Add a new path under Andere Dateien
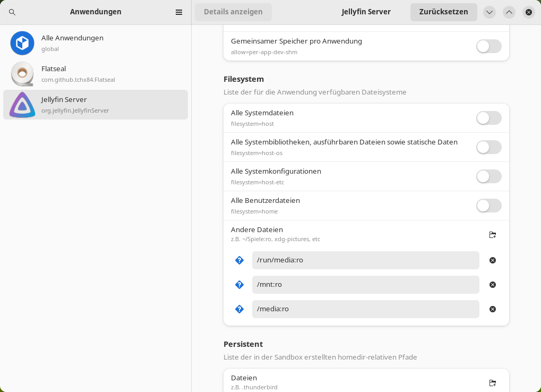 [x=492, y=235]
